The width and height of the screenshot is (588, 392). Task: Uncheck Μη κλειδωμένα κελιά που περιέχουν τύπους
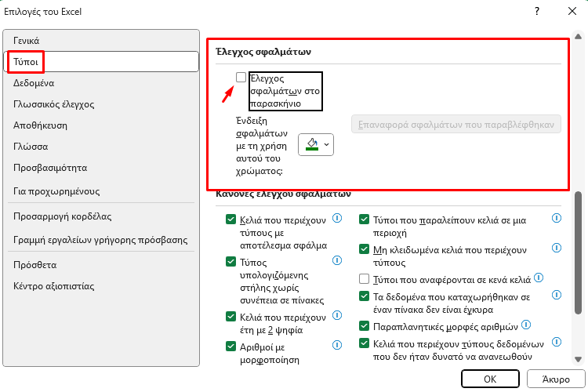(364, 249)
